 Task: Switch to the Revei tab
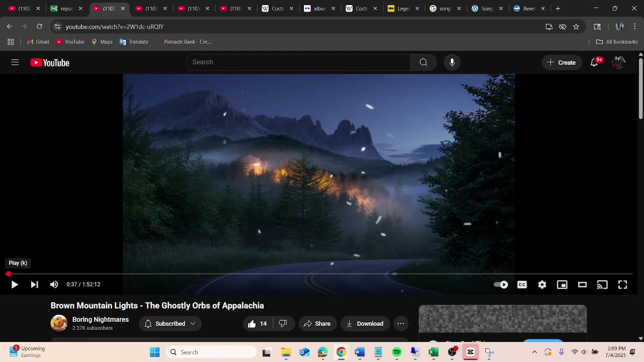click(529, 9)
